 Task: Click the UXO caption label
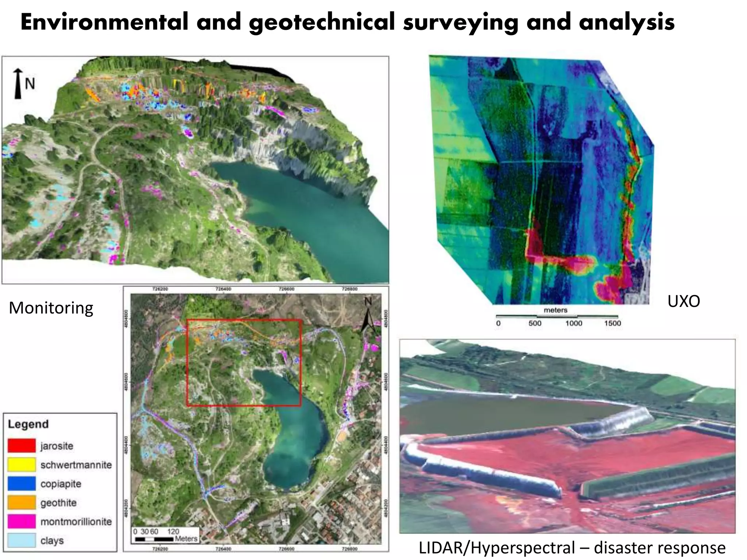point(684,302)
